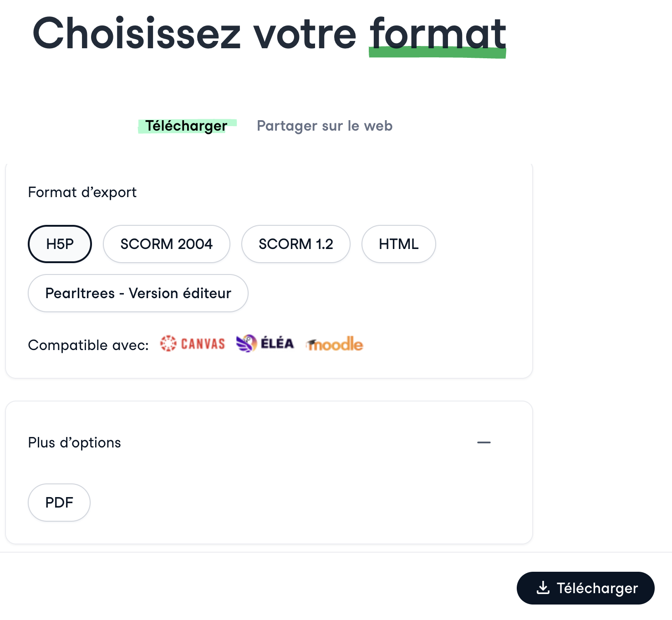
Task: Choose Pearltrees - Version éditeur format
Action: [138, 293]
